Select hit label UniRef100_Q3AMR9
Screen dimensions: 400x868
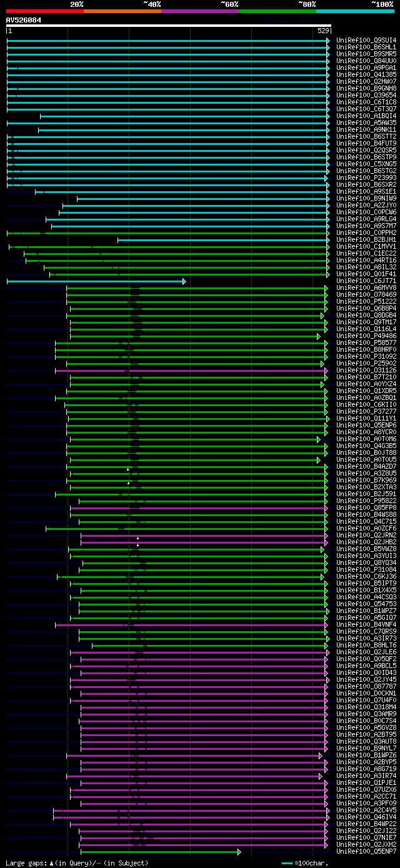pos(366,714)
